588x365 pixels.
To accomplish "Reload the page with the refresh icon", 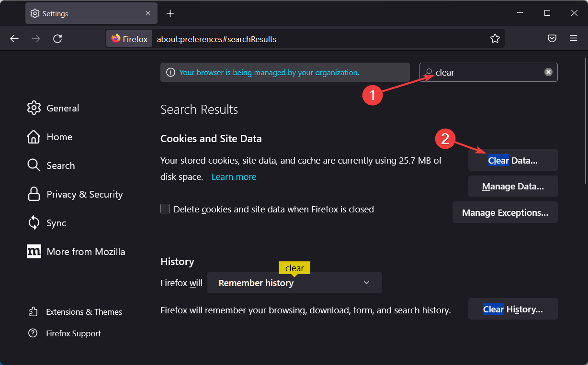I will pos(57,39).
